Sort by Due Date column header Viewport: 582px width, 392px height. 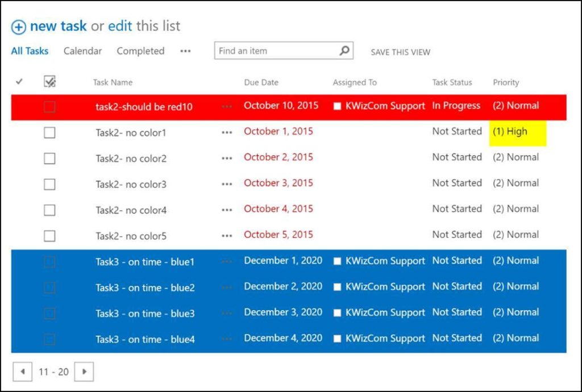point(261,82)
